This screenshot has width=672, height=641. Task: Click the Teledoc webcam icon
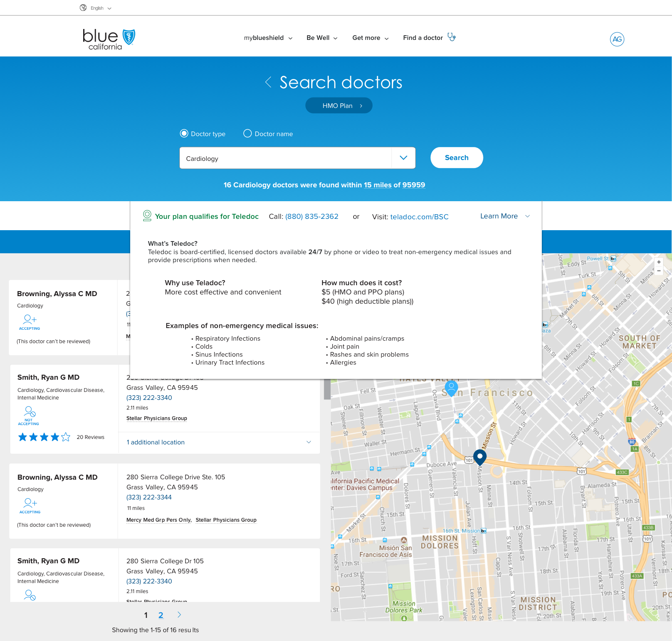147,215
